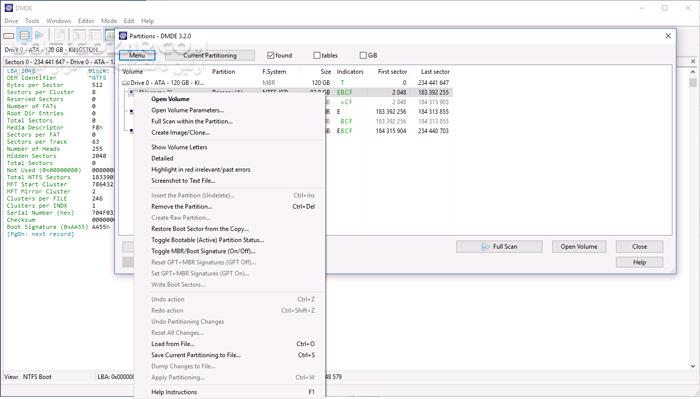Start Full Scan using dialog button

point(499,247)
